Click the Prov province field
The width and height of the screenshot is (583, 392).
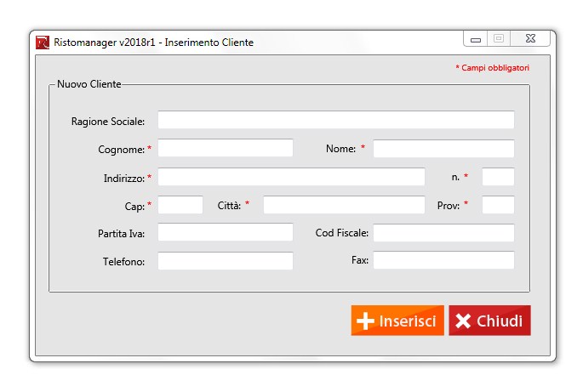coord(498,205)
